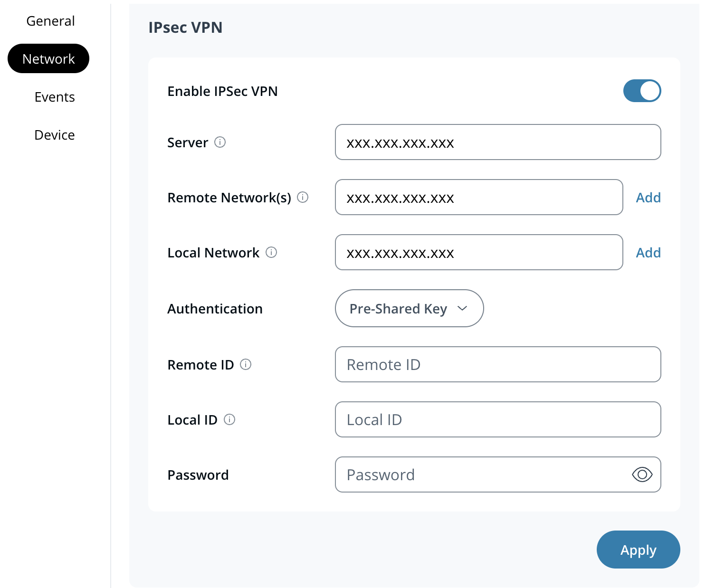Click the info icon beside Local Network

pos(271,252)
